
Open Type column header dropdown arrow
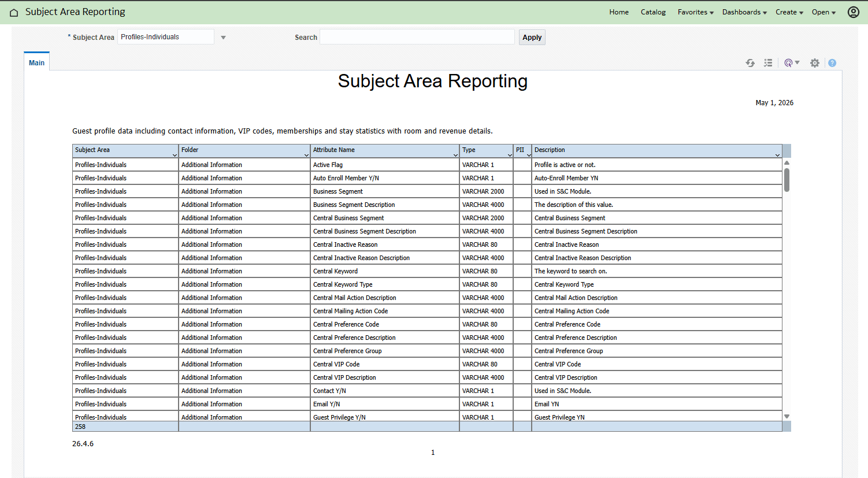coord(510,155)
